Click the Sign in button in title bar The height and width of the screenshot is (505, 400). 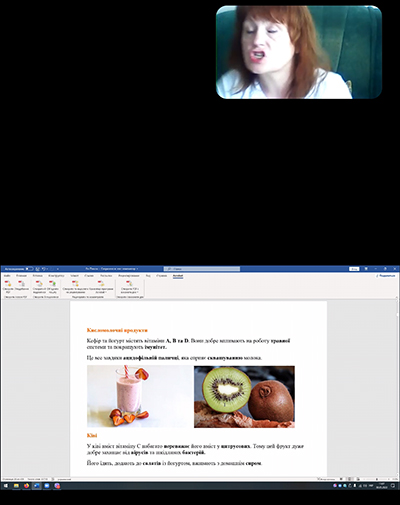pyautogui.click(x=354, y=269)
